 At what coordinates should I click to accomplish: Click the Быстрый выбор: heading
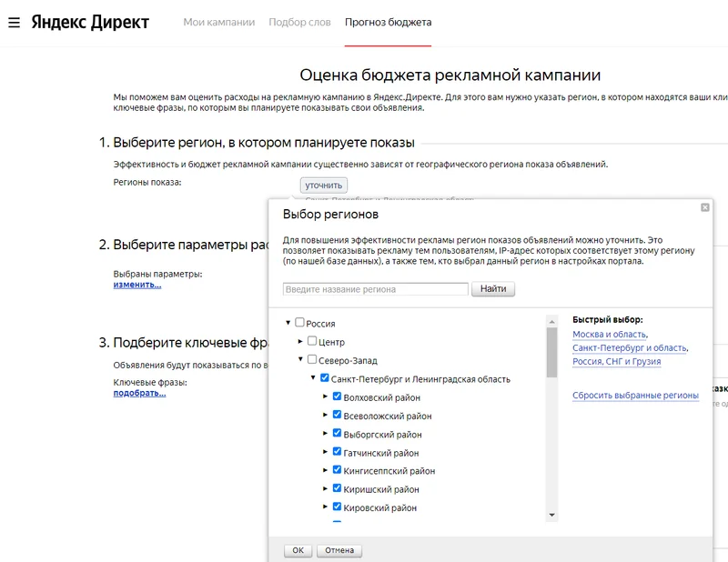tap(607, 320)
